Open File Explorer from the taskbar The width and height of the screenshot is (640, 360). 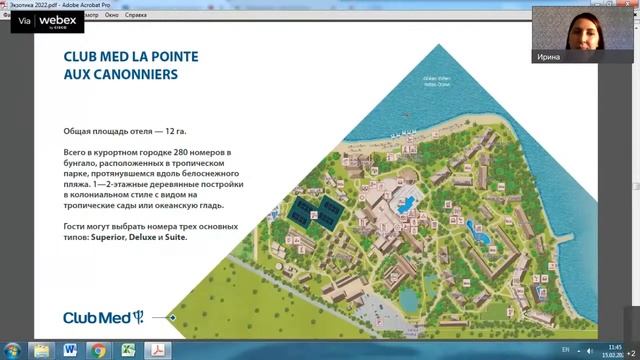click(42, 351)
